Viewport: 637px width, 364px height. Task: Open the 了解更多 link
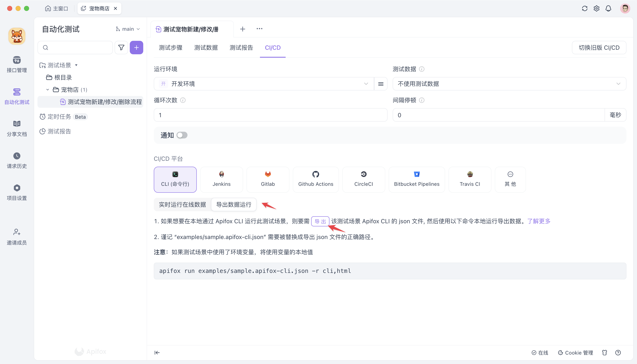pyautogui.click(x=539, y=221)
